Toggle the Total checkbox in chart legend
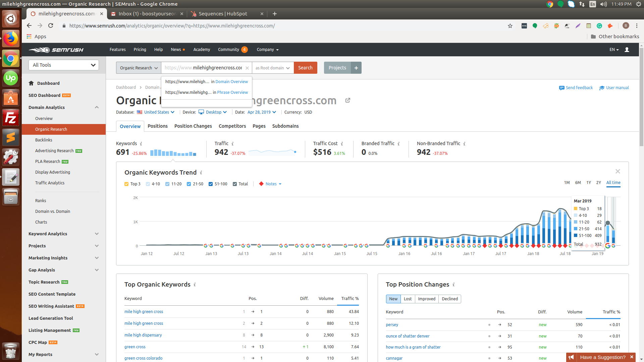This screenshot has width=644, height=362. click(235, 184)
